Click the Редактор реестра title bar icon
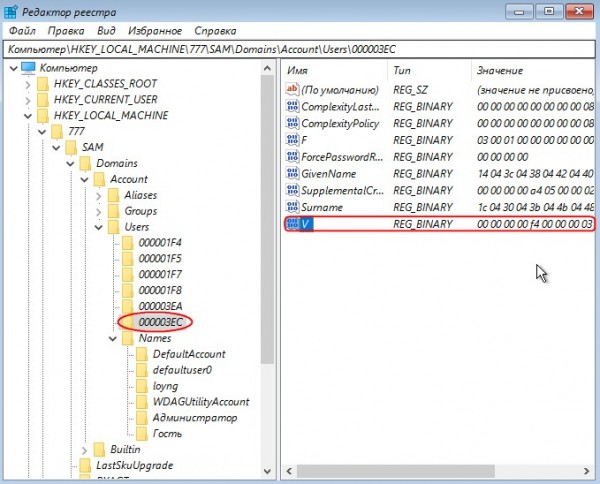Viewport: 600px width, 484px height. pos(10,12)
